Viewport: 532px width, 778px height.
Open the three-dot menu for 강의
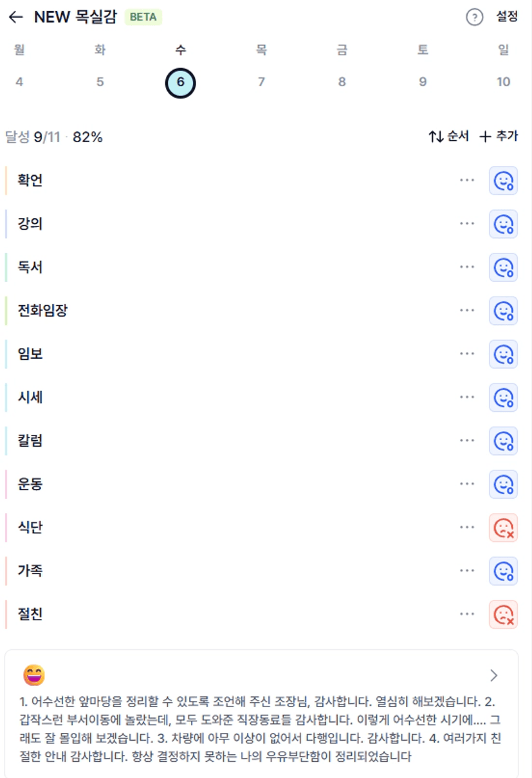(x=467, y=224)
